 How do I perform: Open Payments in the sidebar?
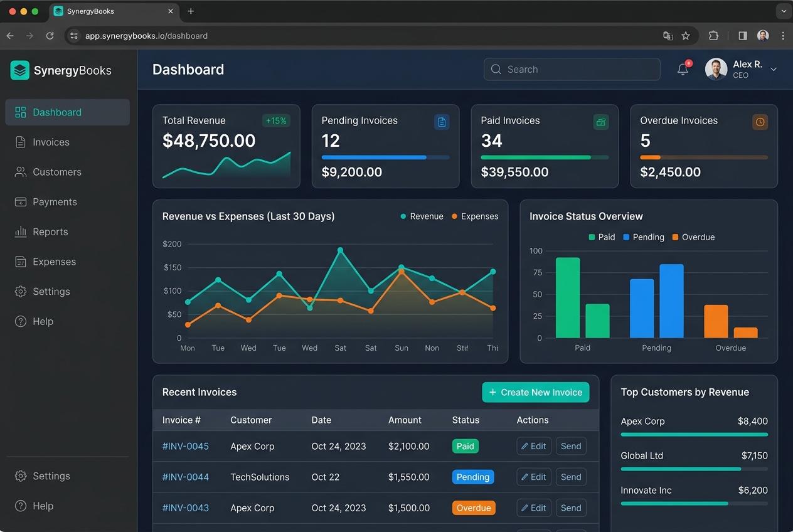coord(67,202)
